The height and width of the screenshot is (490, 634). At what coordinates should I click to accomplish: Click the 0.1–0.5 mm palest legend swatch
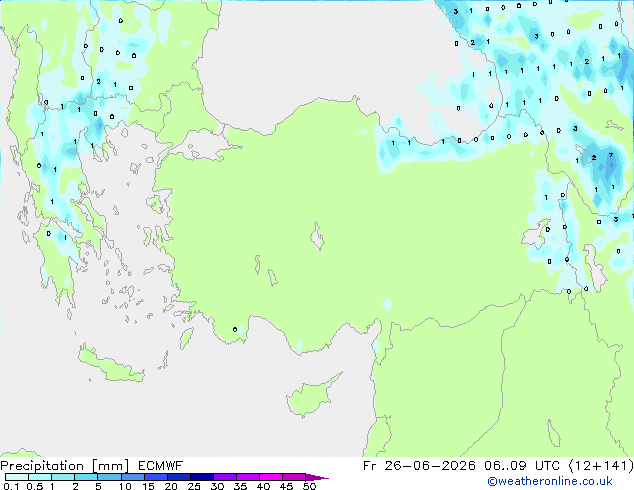[17, 477]
